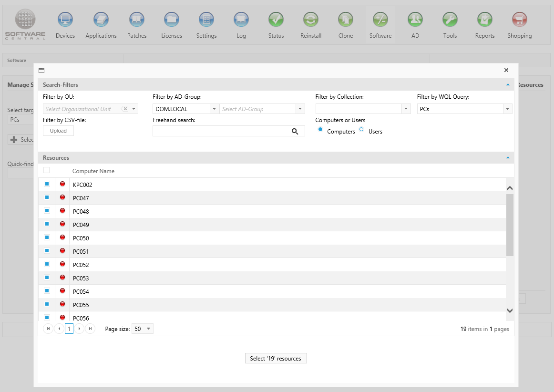Open the Filter by WQL Query dropdown
Viewport: 554px width, 392px height.
(x=508, y=109)
